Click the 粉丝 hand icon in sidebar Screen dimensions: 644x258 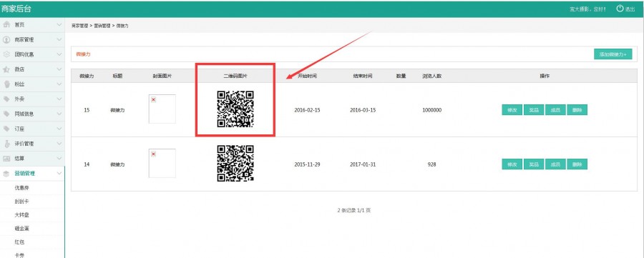pos(6,84)
